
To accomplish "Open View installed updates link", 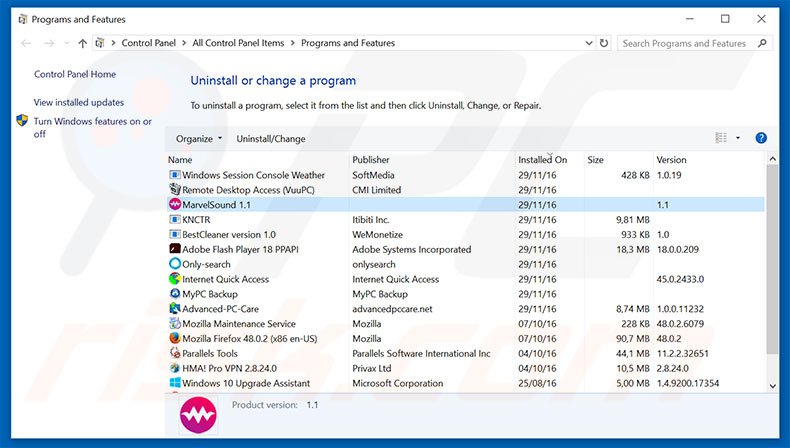I will tap(79, 102).
